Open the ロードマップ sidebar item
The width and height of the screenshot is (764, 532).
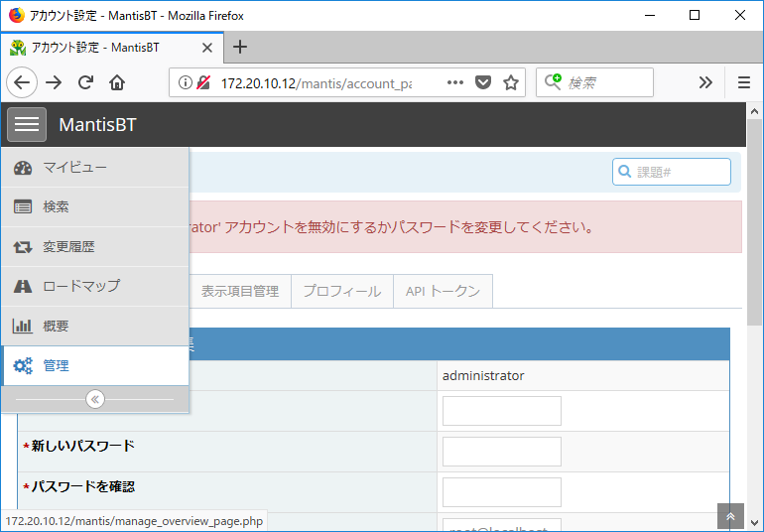[x=95, y=286]
